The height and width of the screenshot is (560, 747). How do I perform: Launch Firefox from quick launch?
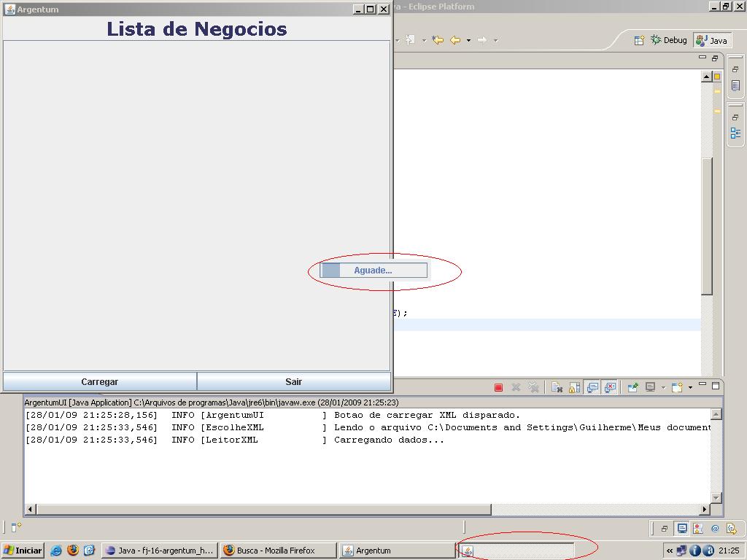click(73, 551)
